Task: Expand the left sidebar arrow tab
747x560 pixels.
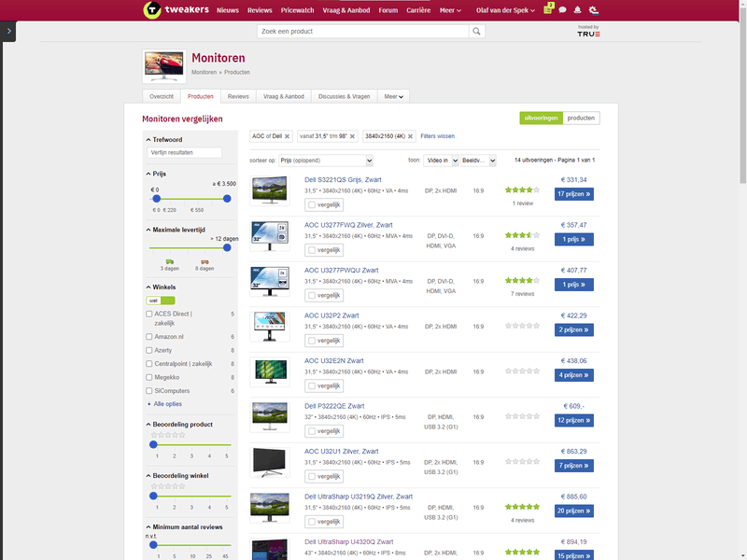Action: 8,32
